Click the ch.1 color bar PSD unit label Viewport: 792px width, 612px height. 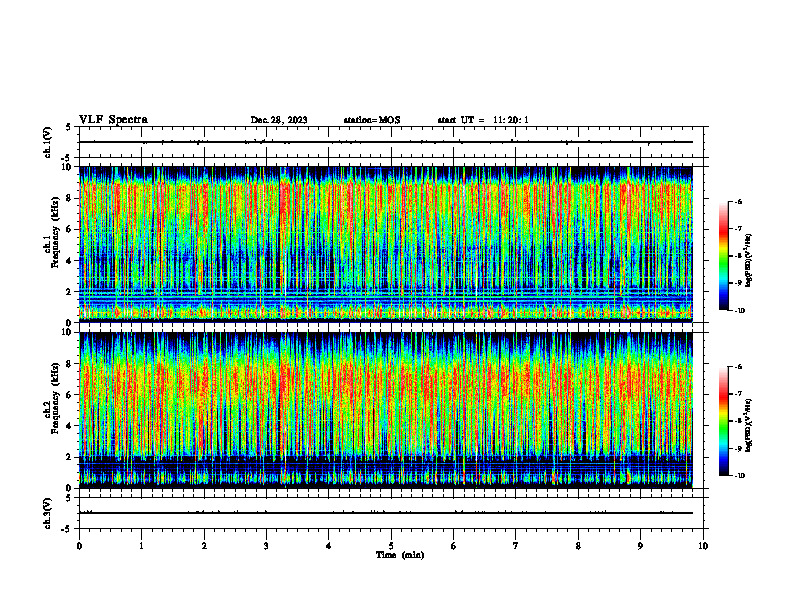[749, 260]
